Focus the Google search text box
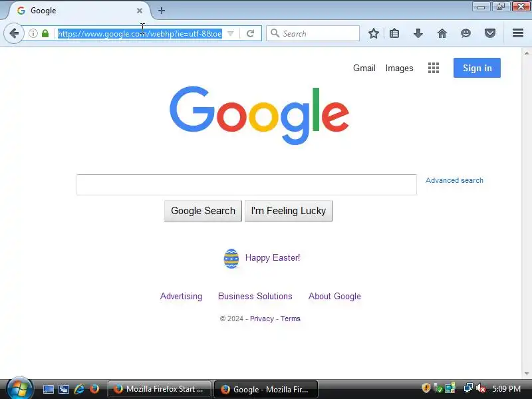 click(247, 185)
